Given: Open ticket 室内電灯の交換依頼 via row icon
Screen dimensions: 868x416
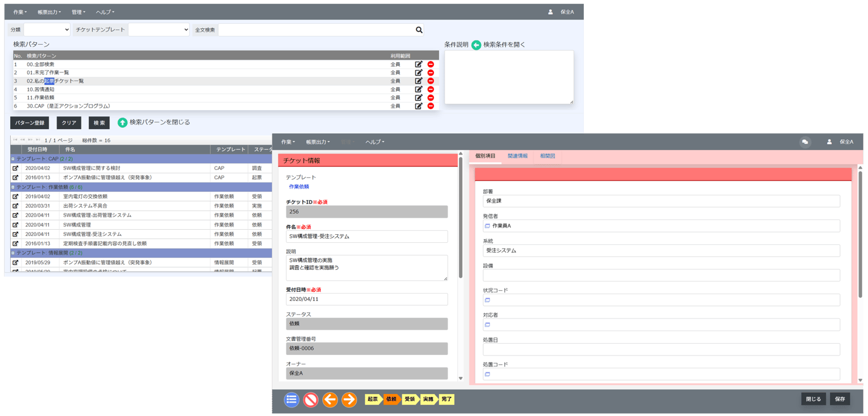Looking at the screenshot, I should point(15,196).
